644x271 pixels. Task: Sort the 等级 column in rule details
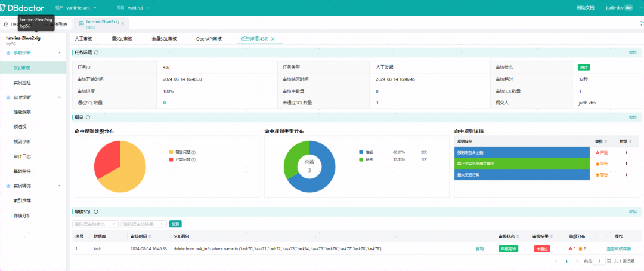[606, 141]
